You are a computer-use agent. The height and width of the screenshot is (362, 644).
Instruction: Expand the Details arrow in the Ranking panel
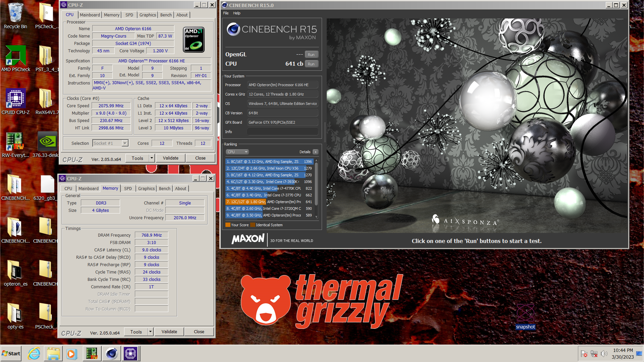click(315, 152)
